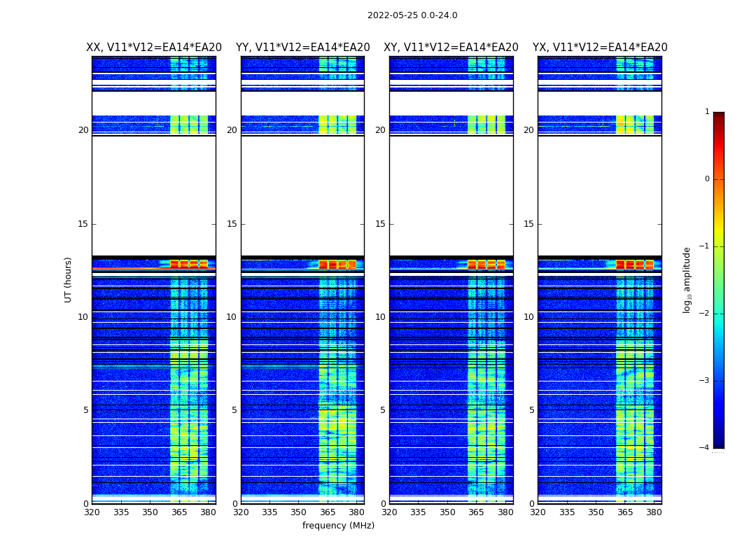Click colorbar tick label −2
This screenshot has width=735, height=560.
pyautogui.click(x=706, y=314)
